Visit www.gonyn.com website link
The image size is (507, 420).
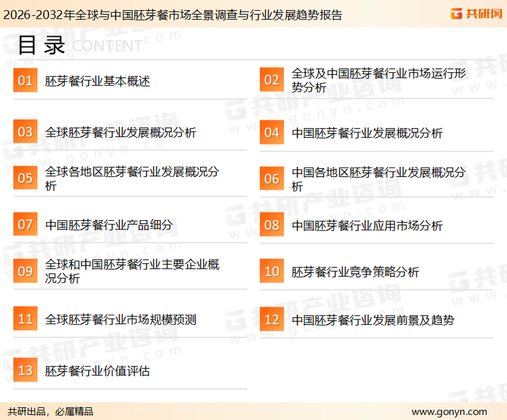449,411
